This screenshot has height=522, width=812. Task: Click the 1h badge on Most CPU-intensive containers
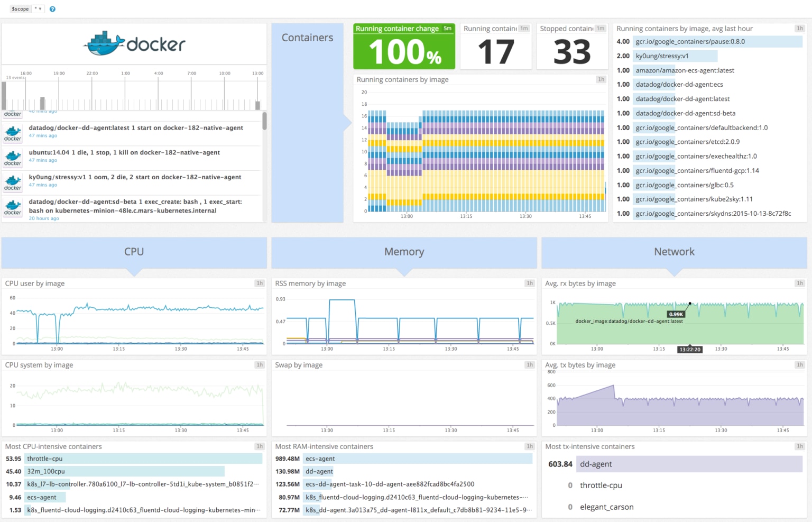point(260,446)
